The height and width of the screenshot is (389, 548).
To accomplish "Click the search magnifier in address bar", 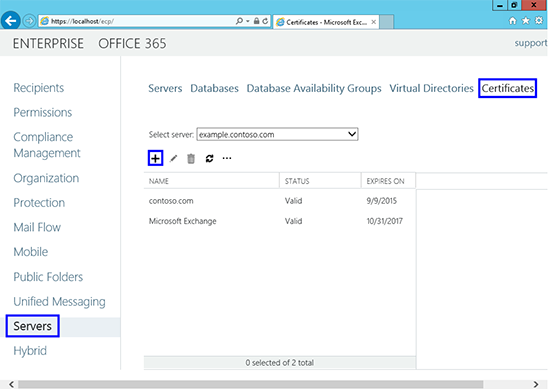I will [239, 21].
